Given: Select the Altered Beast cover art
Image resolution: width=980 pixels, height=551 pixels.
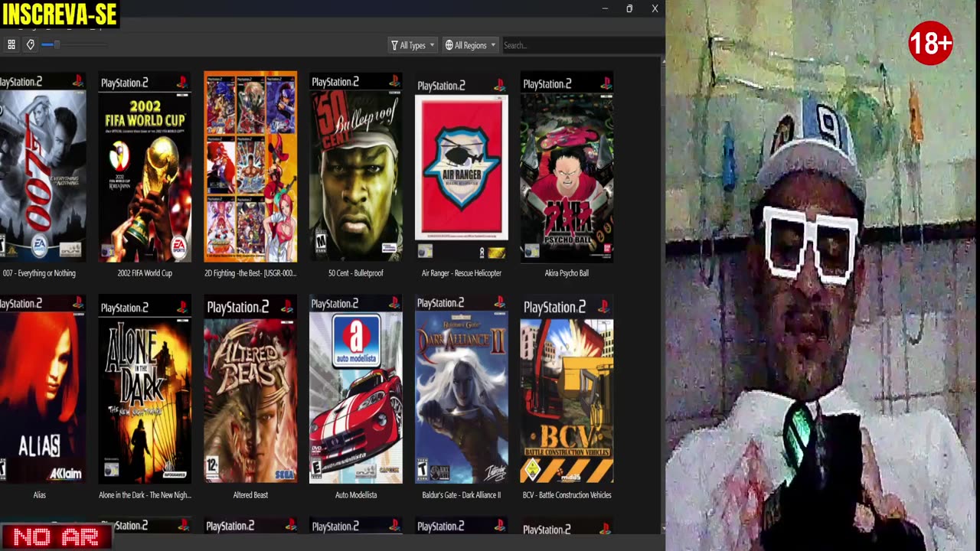Looking at the screenshot, I should click(x=250, y=389).
